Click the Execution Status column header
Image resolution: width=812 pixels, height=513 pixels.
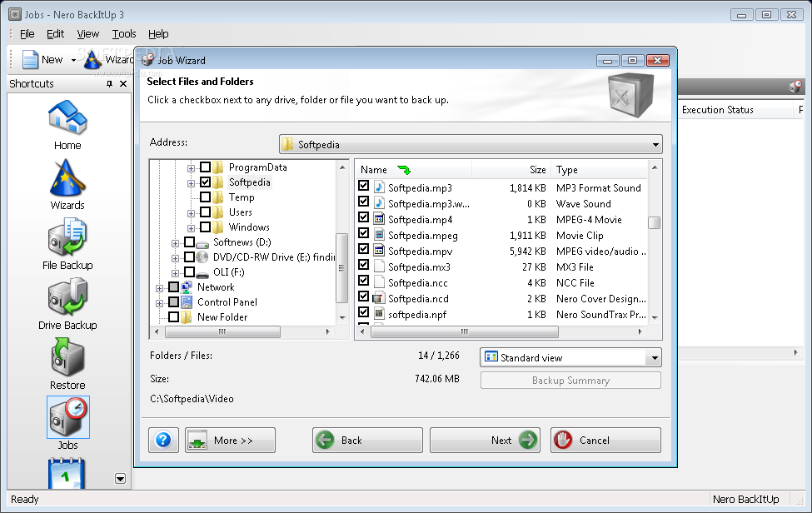[x=735, y=110]
